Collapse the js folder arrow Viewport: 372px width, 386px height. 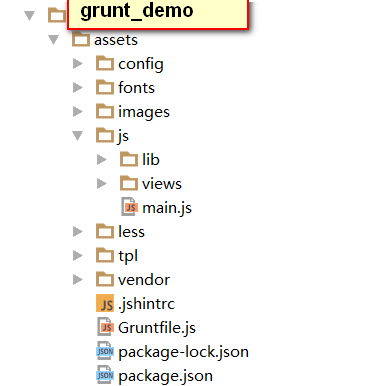tap(78, 136)
